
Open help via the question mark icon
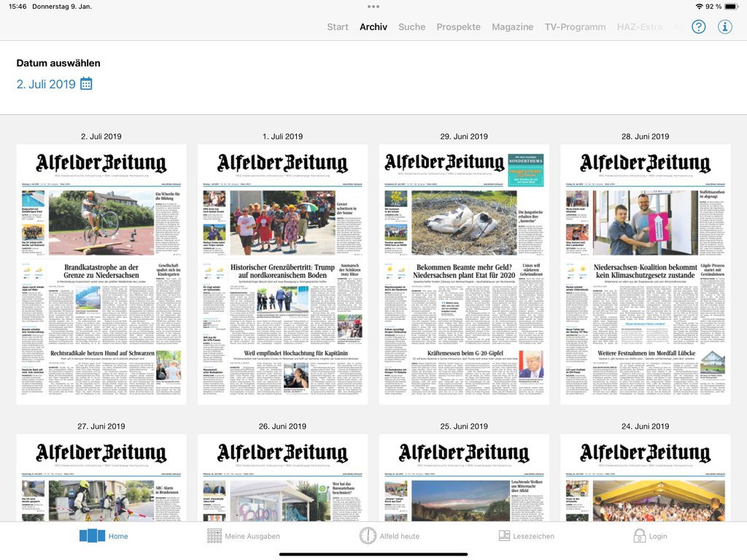tap(699, 27)
